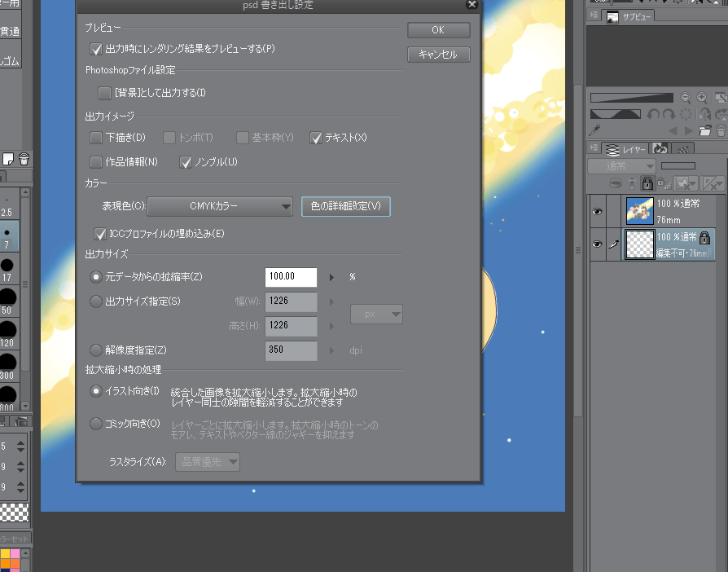Click trash icon above brush size list
Viewport: 728px width, 572px height.
[x=24, y=158]
